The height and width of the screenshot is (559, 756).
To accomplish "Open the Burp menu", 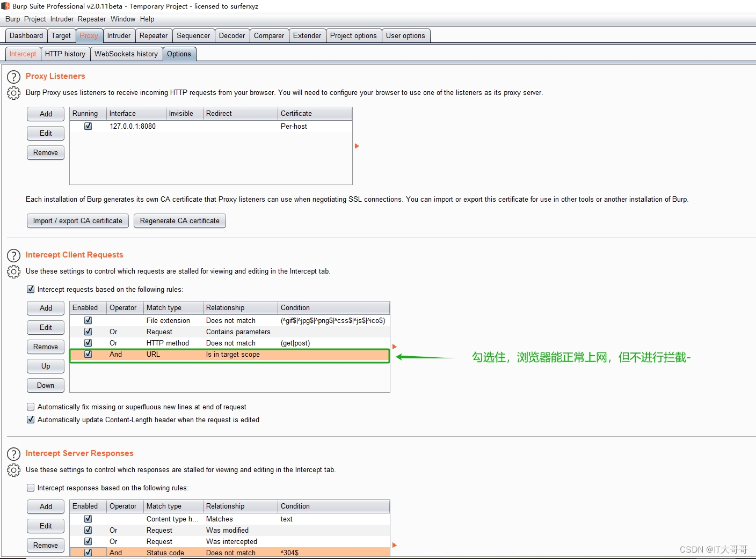I will click(x=12, y=19).
